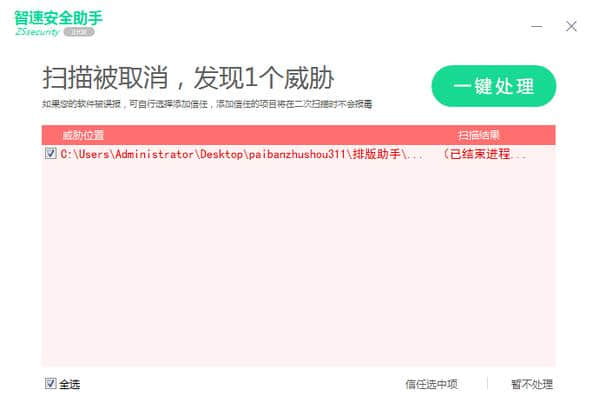Select the 扫描结果 column header
This screenshot has width=599, height=410.
[479, 135]
